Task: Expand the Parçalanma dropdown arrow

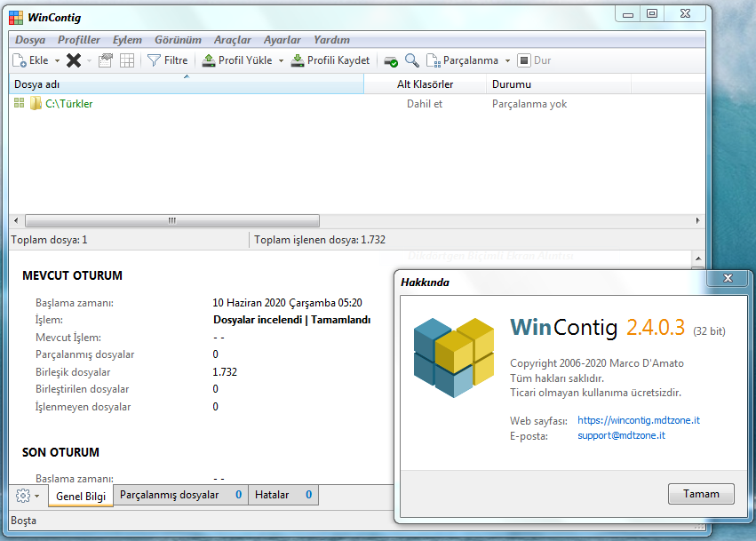Action: [507, 60]
